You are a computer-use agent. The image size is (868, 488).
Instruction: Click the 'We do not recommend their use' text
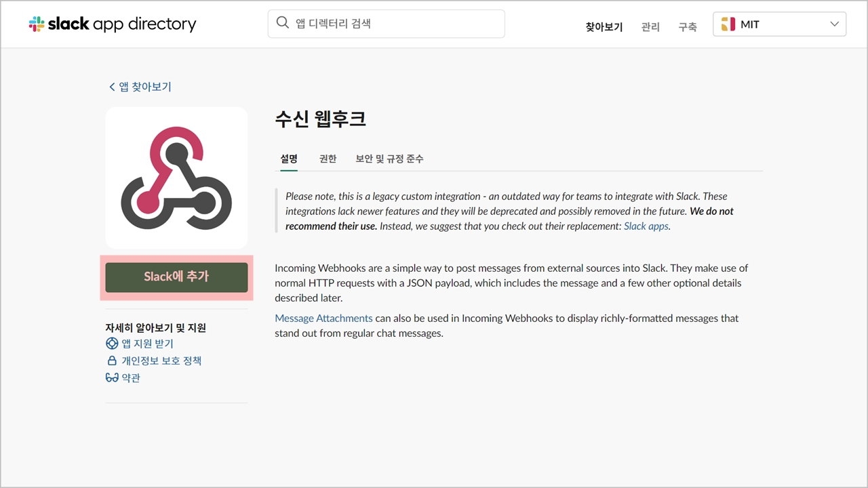(509, 218)
